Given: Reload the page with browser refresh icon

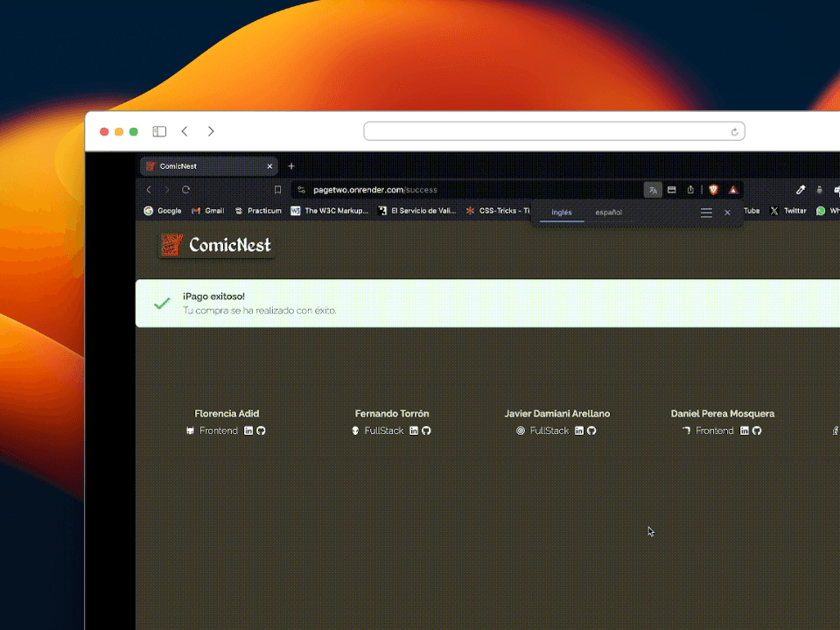Looking at the screenshot, I should [x=186, y=190].
